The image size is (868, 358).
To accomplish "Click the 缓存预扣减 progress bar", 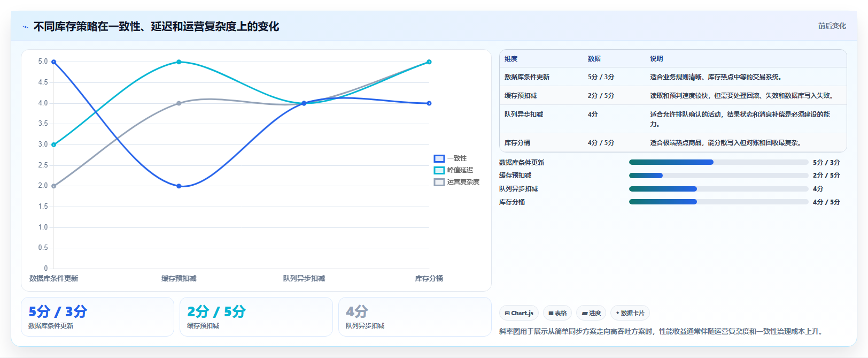I will 718,176.
